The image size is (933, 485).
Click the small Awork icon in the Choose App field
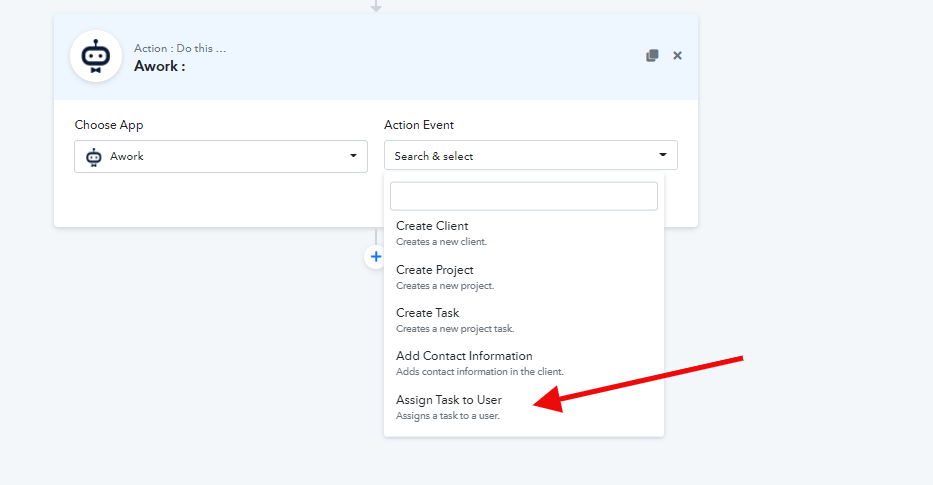[x=94, y=157]
